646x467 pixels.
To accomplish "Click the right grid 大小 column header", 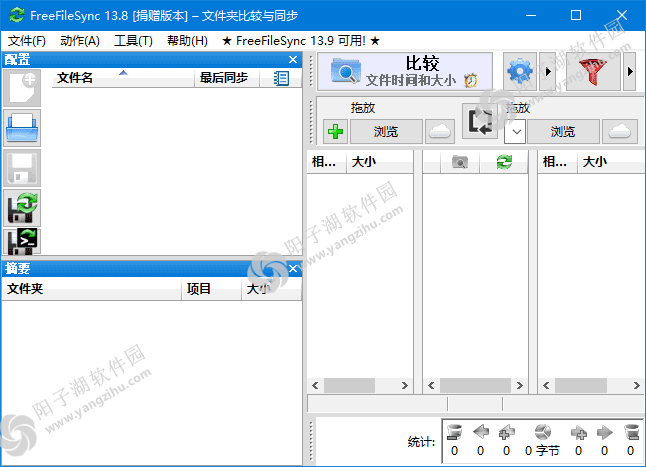I will tap(611, 162).
